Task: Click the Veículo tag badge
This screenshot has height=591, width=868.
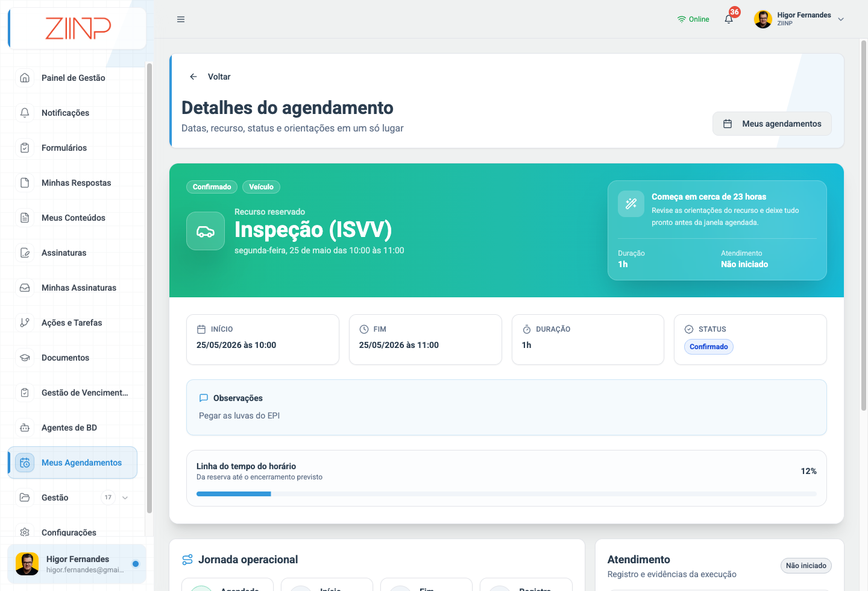Action: coord(261,187)
